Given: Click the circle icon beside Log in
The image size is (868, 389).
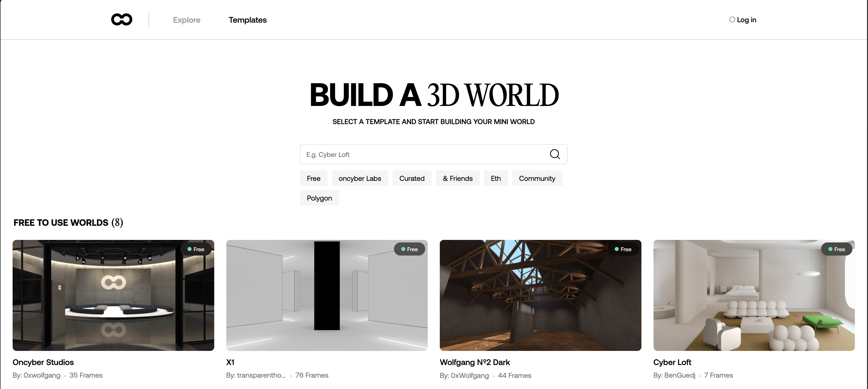Looking at the screenshot, I should [732, 20].
